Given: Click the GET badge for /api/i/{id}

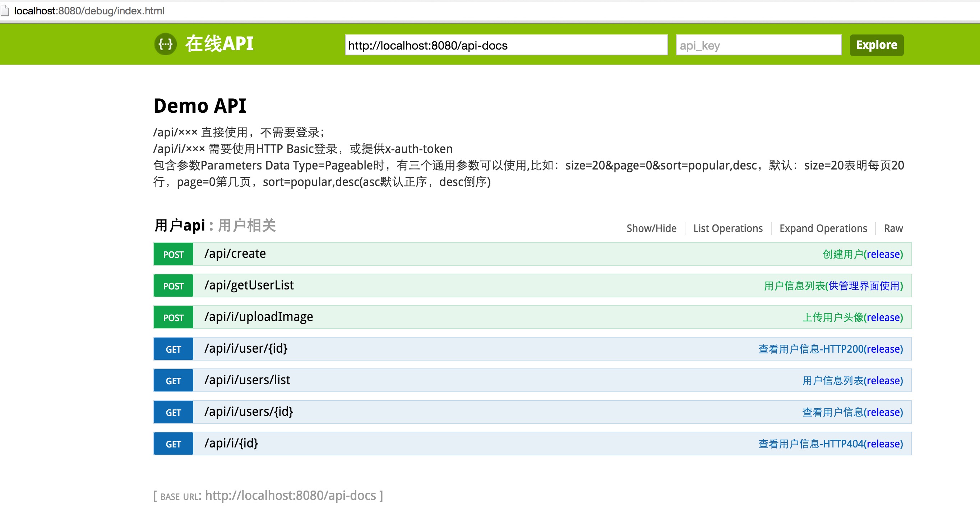Looking at the screenshot, I should [173, 444].
